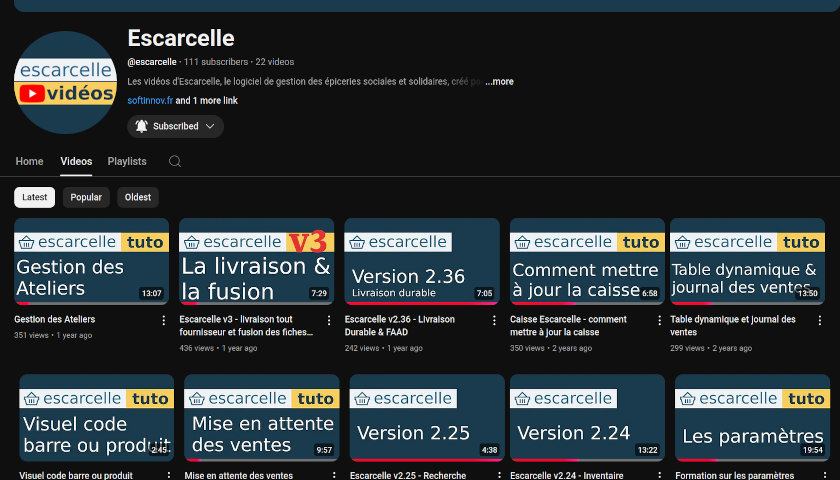This screenshot has width=840, height=480.
Task: Click the notification bell in Subscribed button
Action: (142, 126)
